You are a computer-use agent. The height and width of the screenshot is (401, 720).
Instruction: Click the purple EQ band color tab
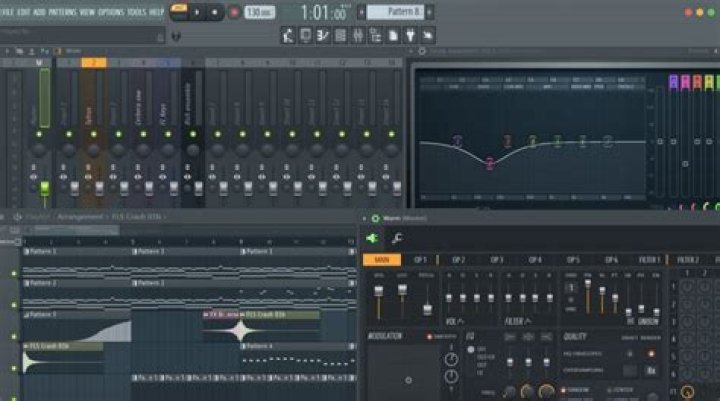coord(673,82)
